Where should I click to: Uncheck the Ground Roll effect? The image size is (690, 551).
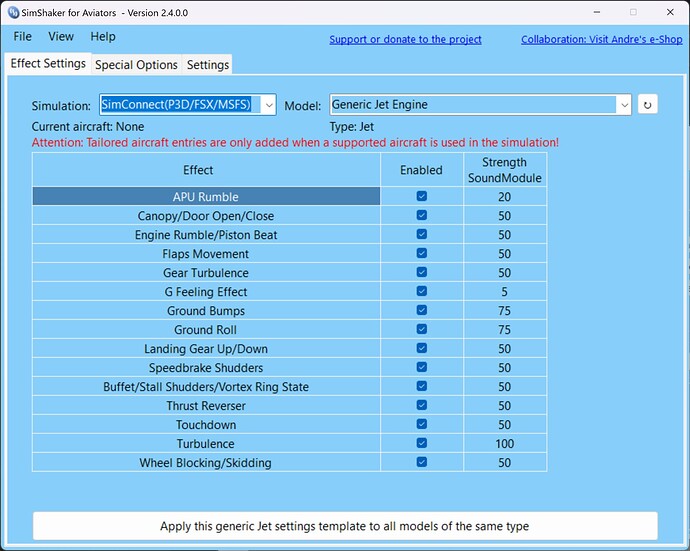(x=422, y=329)
